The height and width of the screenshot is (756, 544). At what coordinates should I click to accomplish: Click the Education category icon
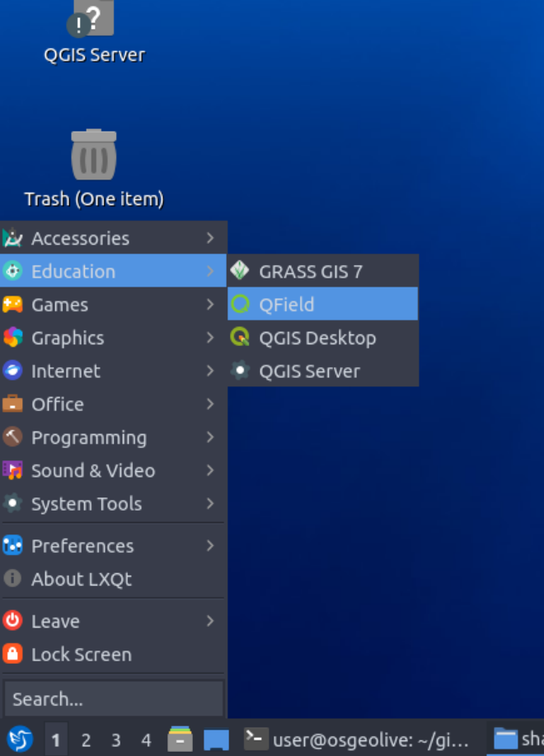click(12, 271)
